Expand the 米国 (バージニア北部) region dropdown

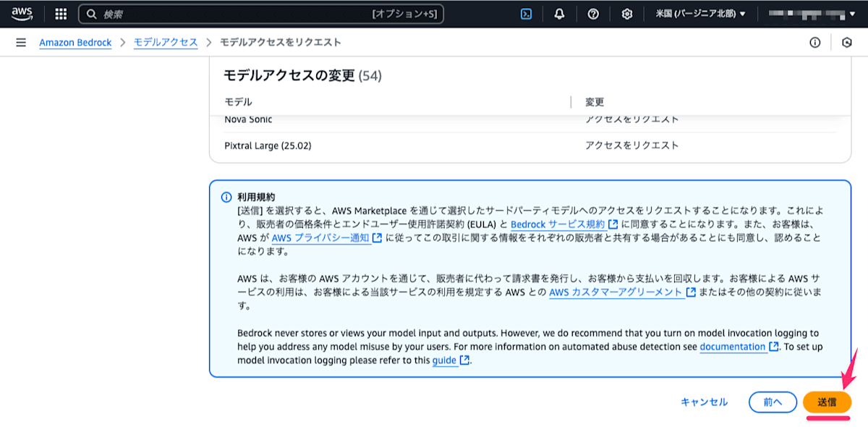[700, 14]
